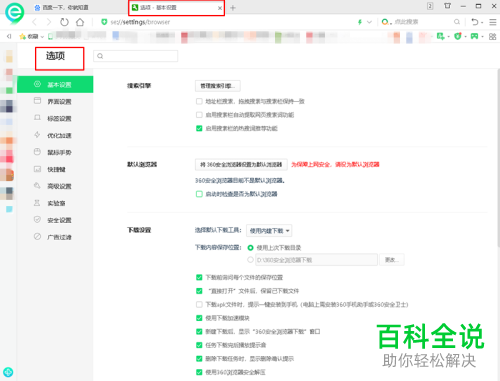
Task: Toggle show download window after new download
Action: pos(199,332)
